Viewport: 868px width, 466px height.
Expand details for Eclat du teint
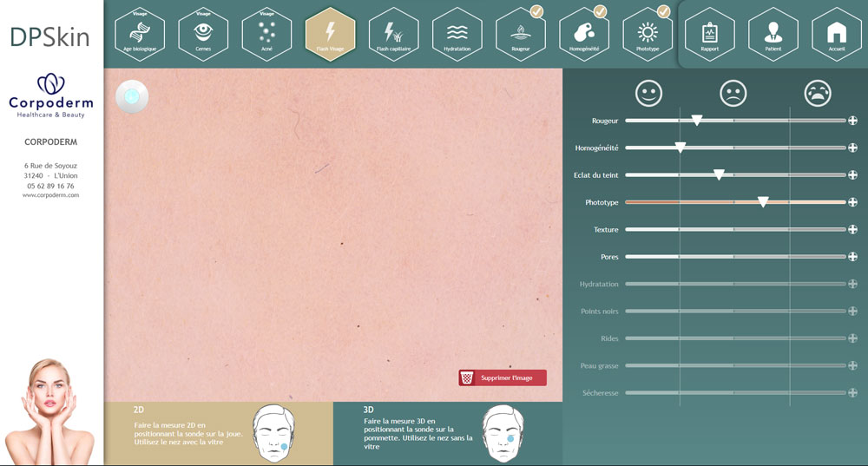click(852, 175)
